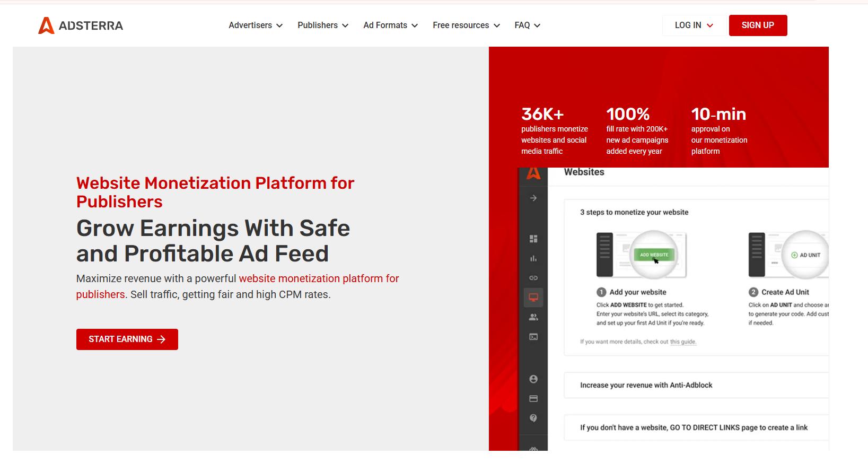
Task: Open the profile account icon in sidebar
Action: 533,379
